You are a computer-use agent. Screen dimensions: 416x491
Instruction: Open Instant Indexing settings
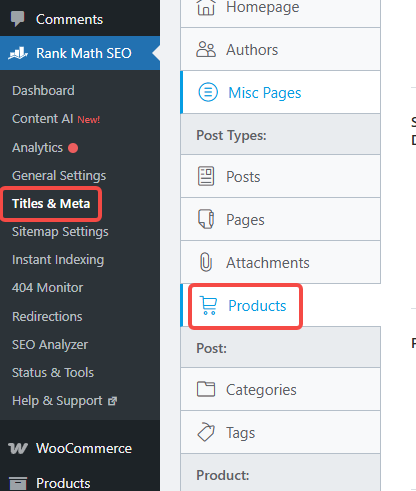click(x=58, y=260)
